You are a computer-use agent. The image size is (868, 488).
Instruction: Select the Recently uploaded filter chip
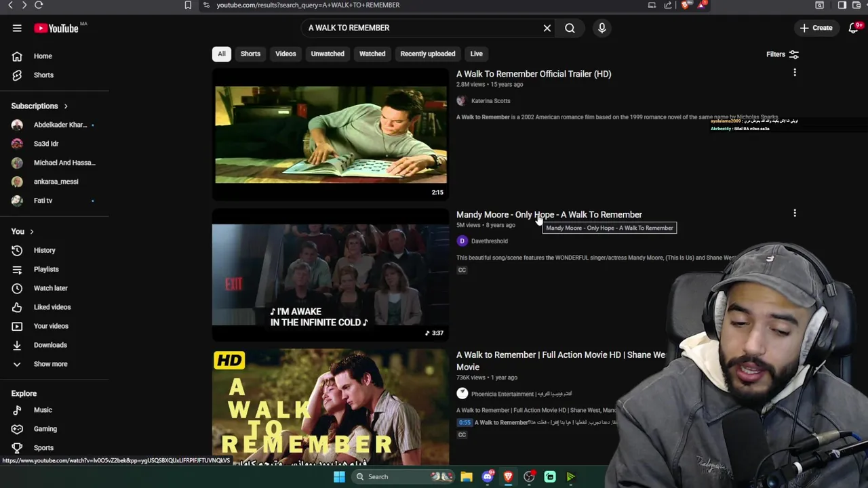428,54
